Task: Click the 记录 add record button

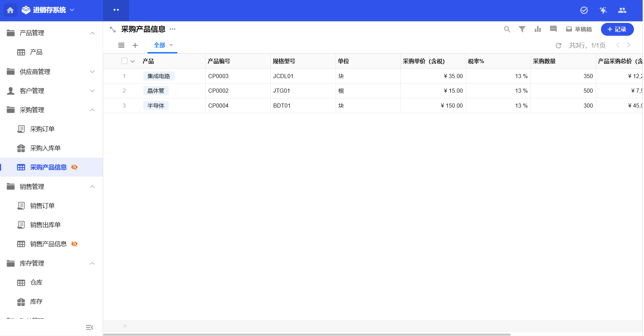Action: [617, 30]
